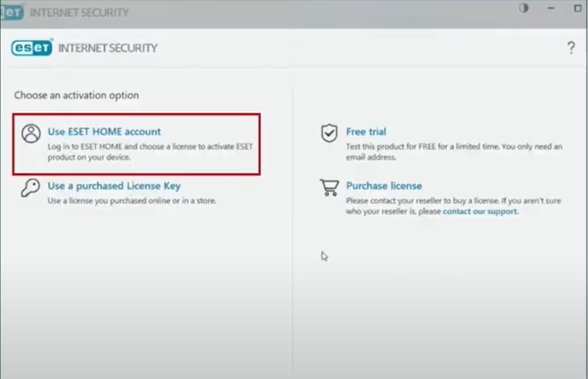Choose Use a purchased License Key
588x379 pixels.
pos(114,186)
